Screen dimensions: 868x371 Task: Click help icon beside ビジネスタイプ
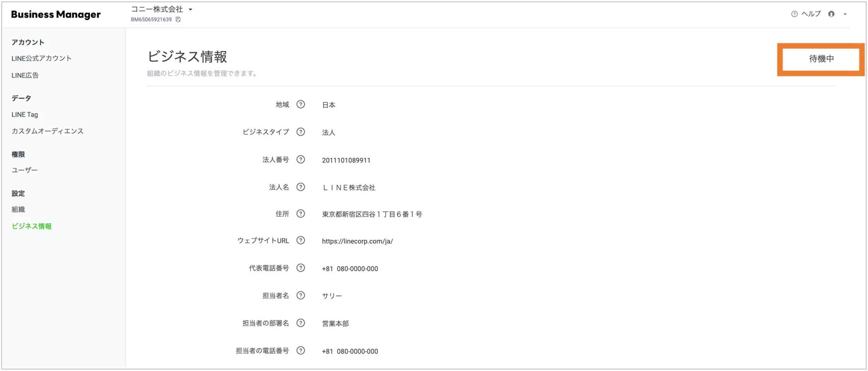[x=301, y=132]
